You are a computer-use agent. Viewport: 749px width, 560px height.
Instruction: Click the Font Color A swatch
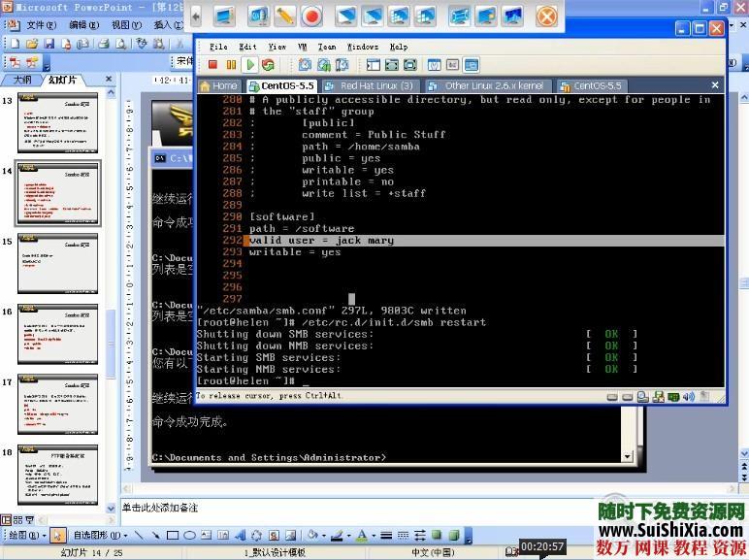(x=363, y=535)
